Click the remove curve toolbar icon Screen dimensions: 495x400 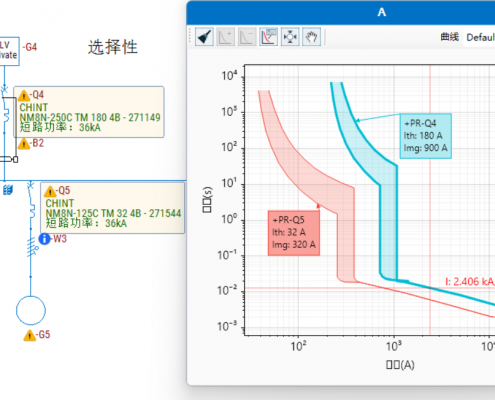(247, 37)
